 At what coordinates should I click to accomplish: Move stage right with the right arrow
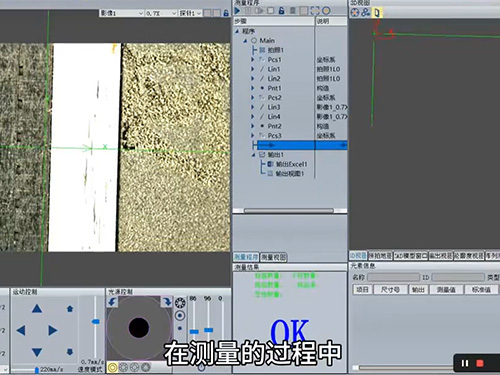point(53,330)
